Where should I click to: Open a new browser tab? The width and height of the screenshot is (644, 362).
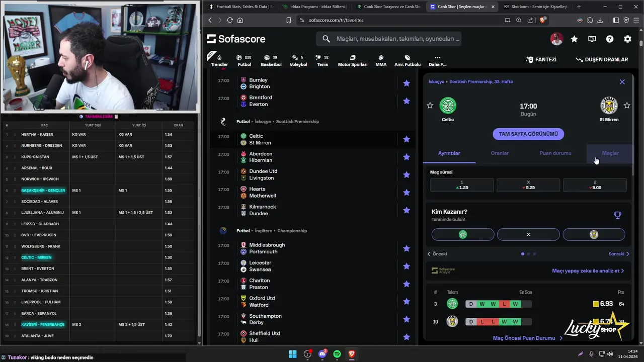[x=579, y=7]
